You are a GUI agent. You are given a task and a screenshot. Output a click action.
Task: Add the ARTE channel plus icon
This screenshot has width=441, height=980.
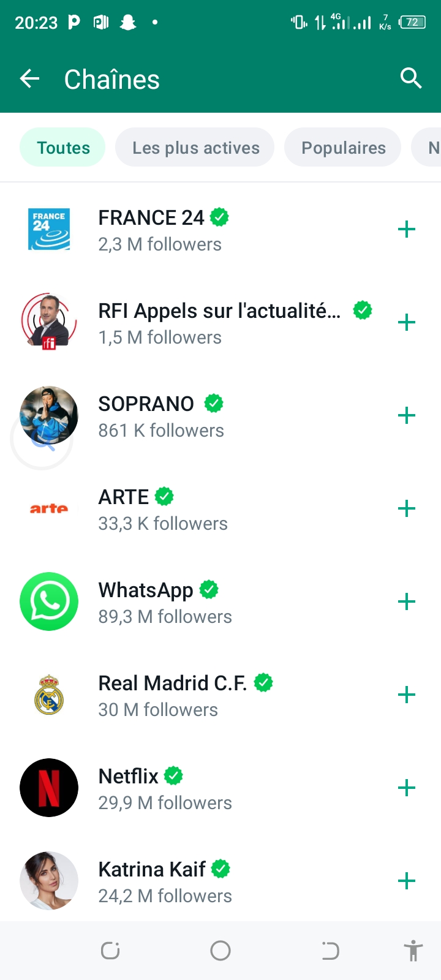click(407, 509)
